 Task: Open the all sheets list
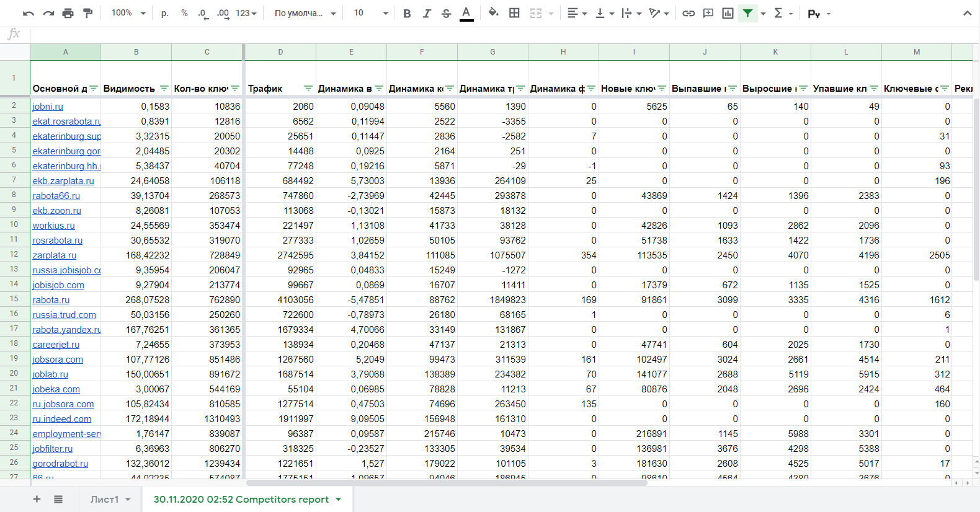[x=58, y=499]
